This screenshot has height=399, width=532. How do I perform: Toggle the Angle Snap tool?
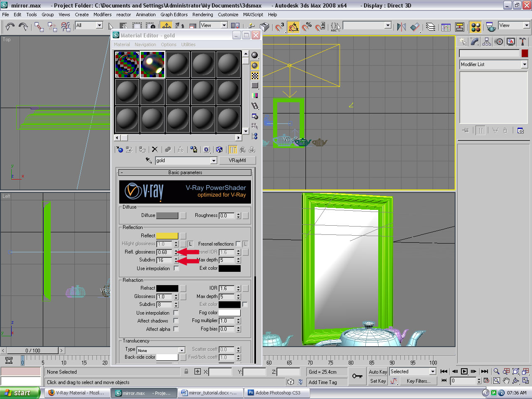tap(293, 27)
